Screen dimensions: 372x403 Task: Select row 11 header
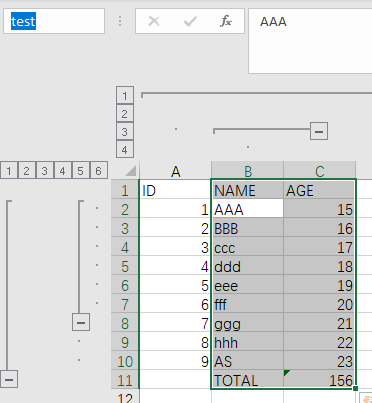[125, 380]
